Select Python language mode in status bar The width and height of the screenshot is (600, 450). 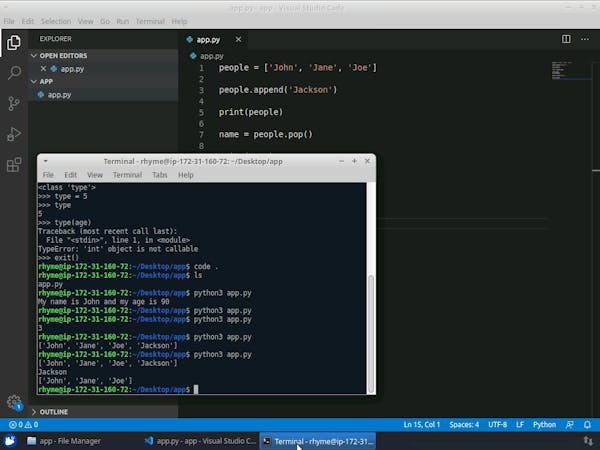pyautogui.click(x=544, y=425)
